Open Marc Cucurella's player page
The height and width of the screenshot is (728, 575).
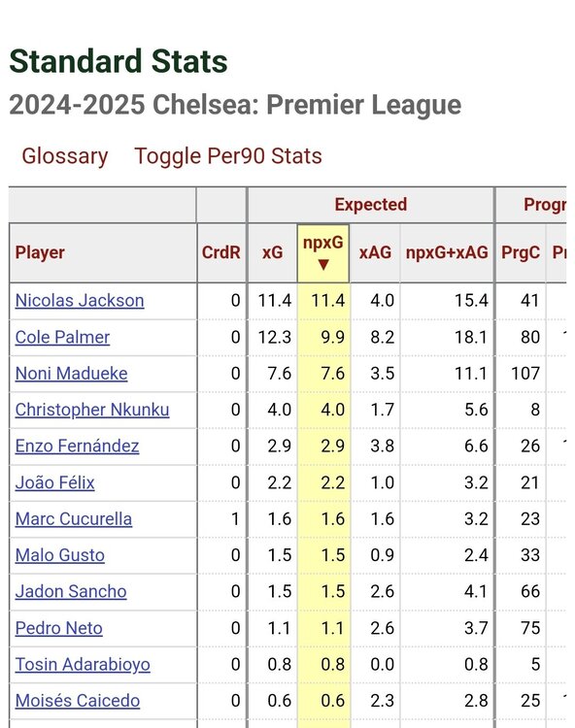pos(74,518)
